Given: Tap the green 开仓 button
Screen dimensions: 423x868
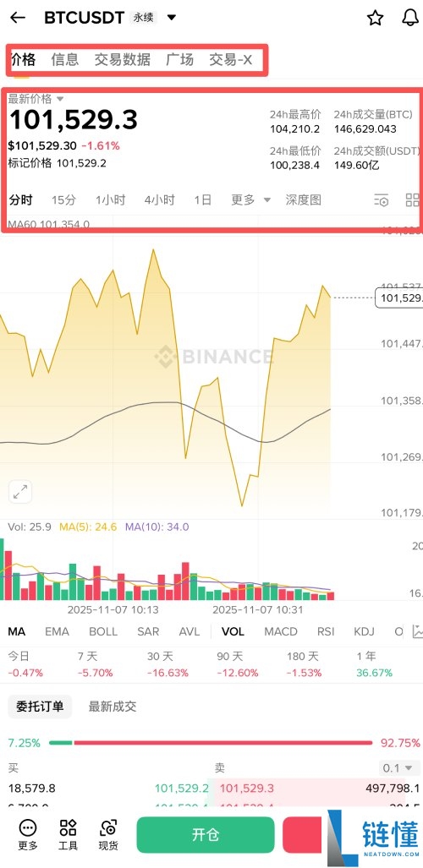Looking at the screenshot, I should point(206,835).
